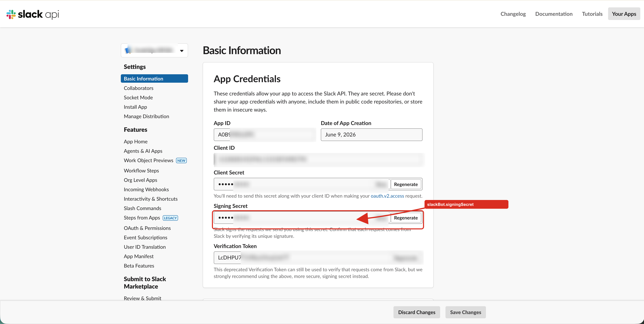Open Your Apps
Screen dimensions: 644x324
624,14
